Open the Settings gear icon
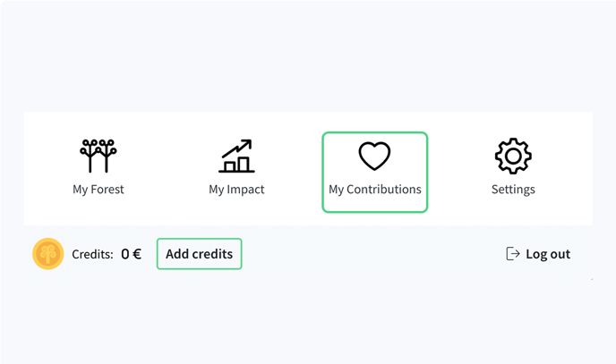This screenshot has width=616, height=364. click(x=513, y=156)
